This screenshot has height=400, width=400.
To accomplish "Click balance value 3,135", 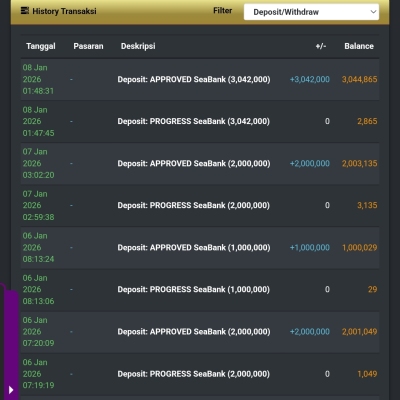I will 367,205.
